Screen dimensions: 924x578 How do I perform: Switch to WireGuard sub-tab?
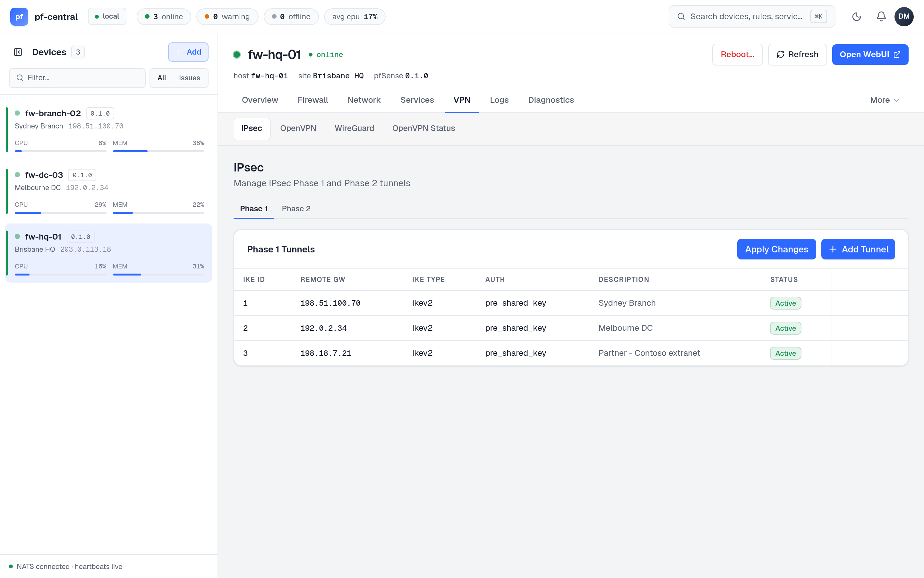[354, 128]
